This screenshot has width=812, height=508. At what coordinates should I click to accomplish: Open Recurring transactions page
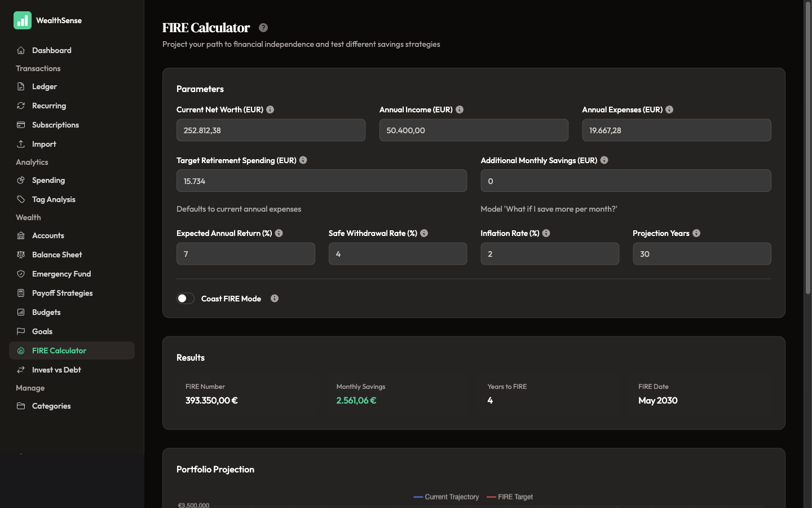72,106
